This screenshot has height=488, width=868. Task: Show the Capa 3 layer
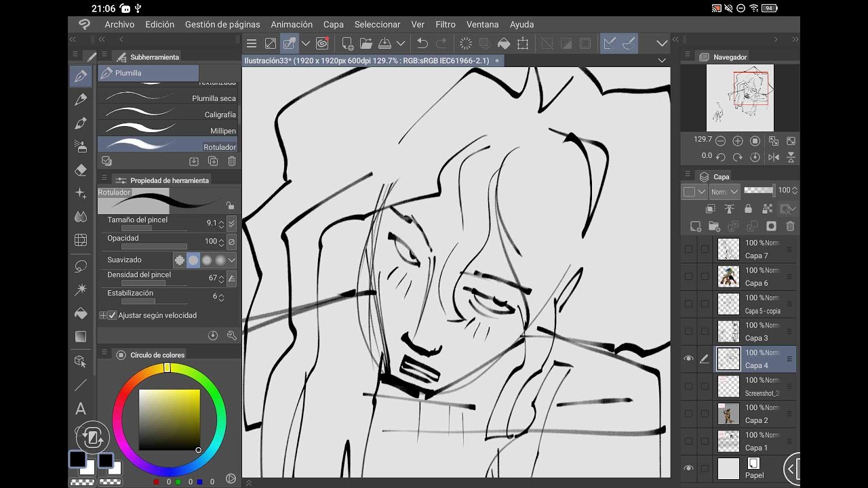(x=688, y=331)
